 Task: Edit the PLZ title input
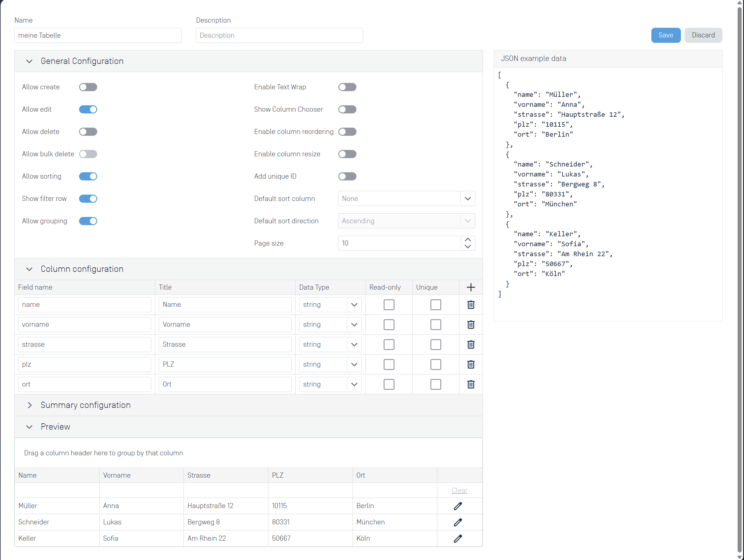[225, 364]
